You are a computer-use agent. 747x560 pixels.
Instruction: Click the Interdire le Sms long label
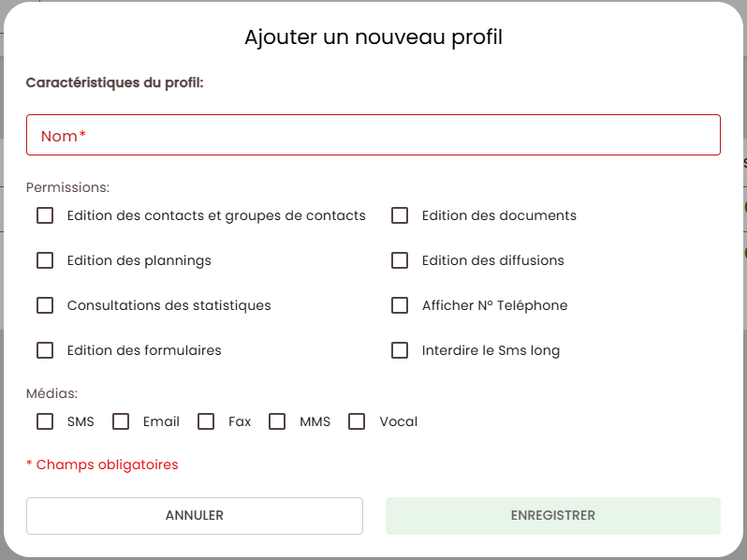pyautogui.click(x=491, y=350)
